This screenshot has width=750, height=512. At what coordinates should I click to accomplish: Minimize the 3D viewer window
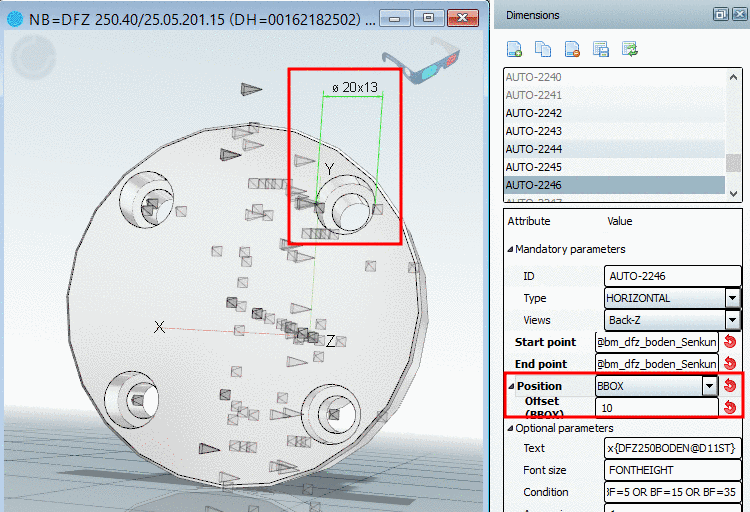(x=395, y=19)
